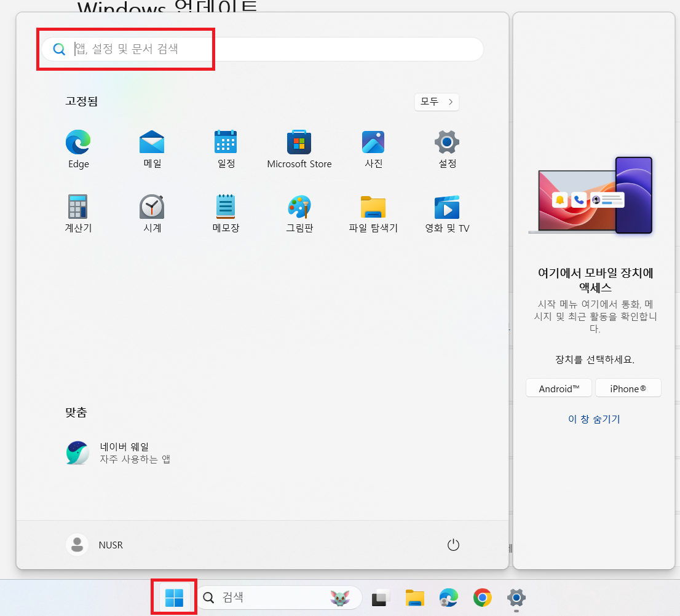Select the iPhone® device button
The image size is (680, 616).
[628, 388]
